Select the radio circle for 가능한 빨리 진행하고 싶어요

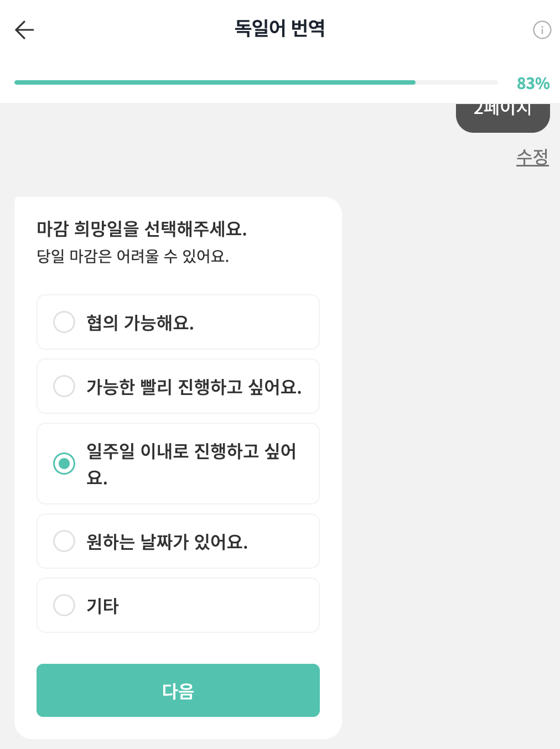(x=64, y=386)
